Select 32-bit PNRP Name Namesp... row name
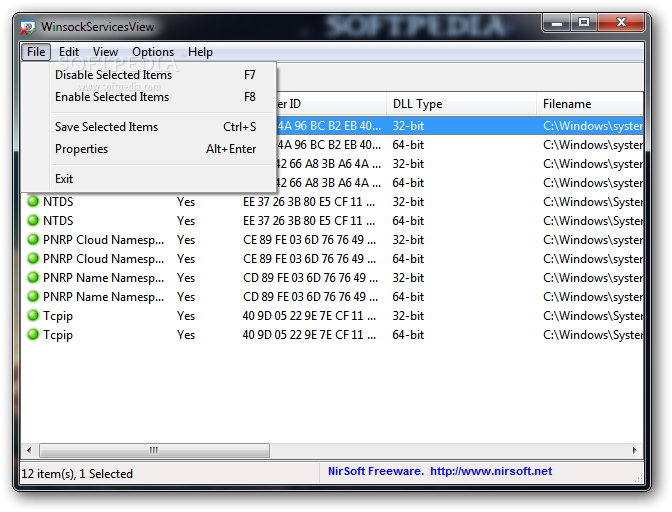 (x=103, y=277)
